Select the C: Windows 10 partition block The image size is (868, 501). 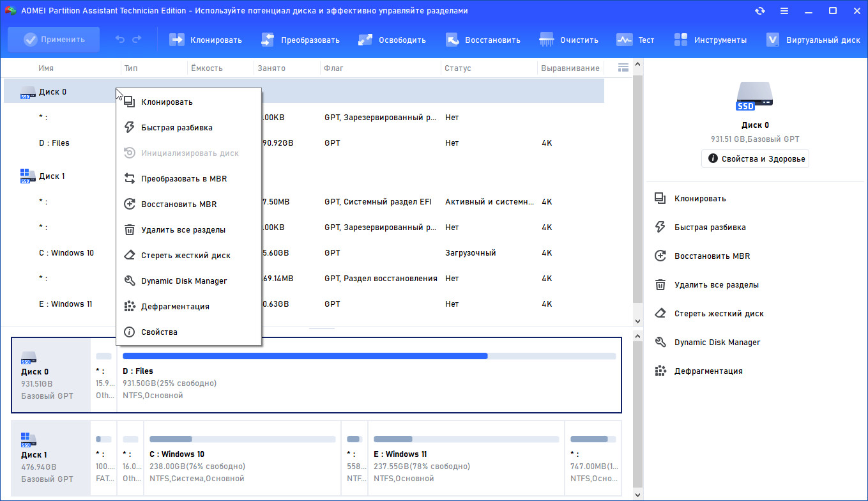pos(242,458)
